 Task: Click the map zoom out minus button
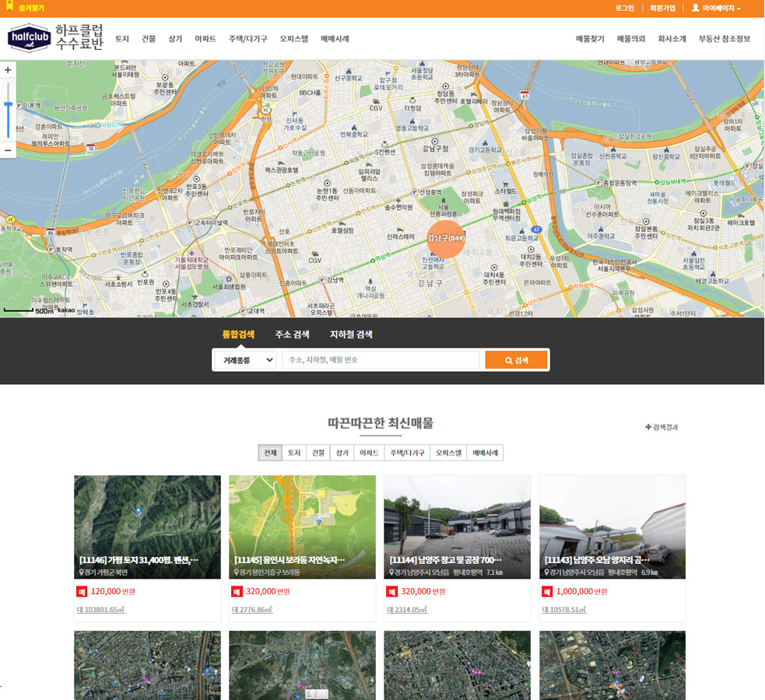pyautogui.click(x=8, y=149)
